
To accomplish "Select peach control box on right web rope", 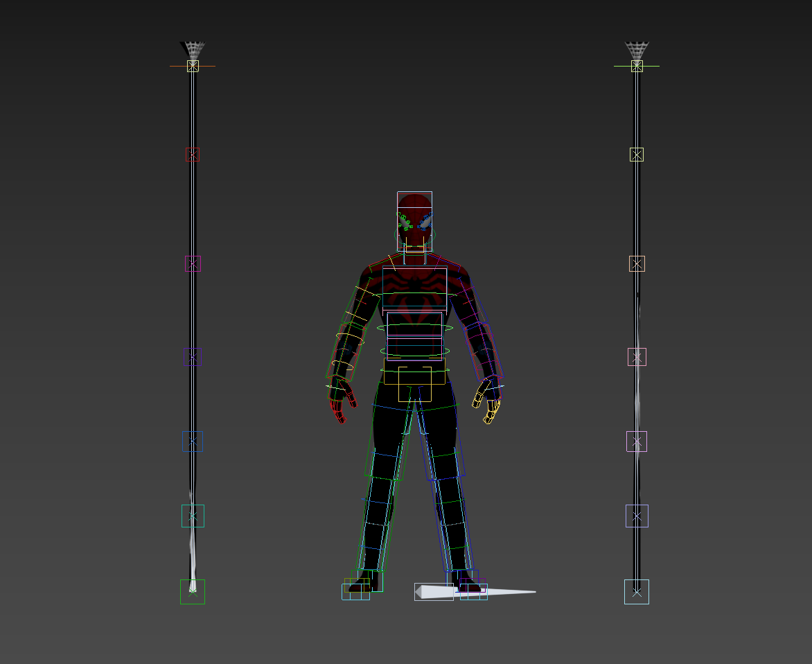I will coord(637,263).
